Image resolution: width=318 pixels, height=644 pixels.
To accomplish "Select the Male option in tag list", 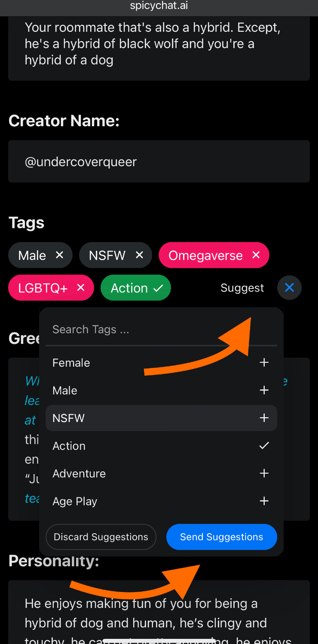I will 65,390.
